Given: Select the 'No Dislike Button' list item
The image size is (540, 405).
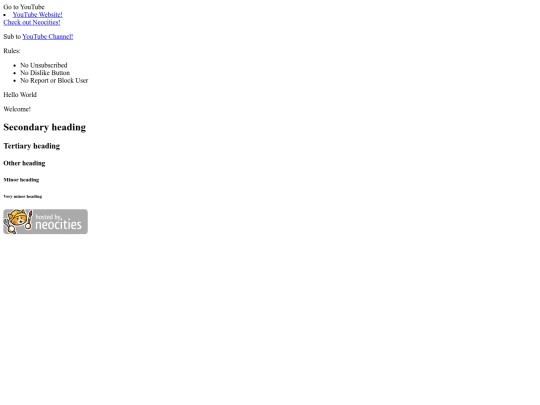Looking at the screenshot, I should [x=45, y=73].
